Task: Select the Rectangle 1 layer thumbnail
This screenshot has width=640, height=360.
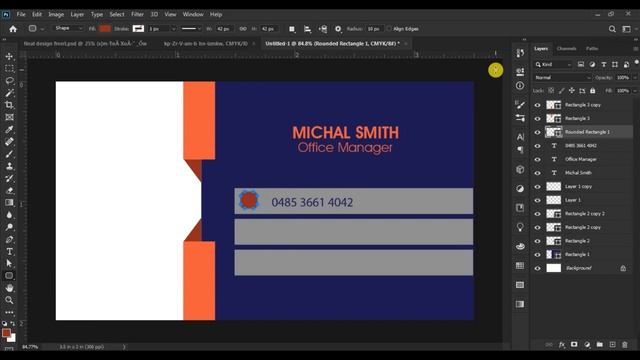Action: click(553, 255)
